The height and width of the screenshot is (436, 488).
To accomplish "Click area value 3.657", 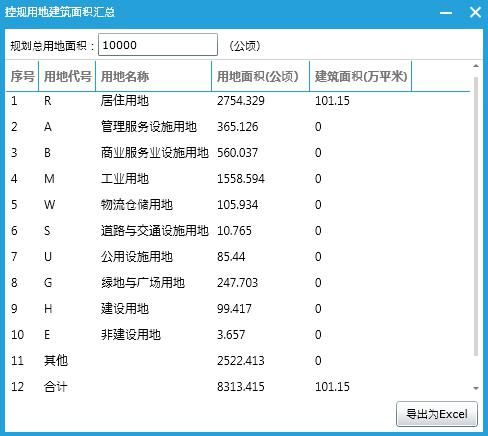I will [x=231, y=335].
